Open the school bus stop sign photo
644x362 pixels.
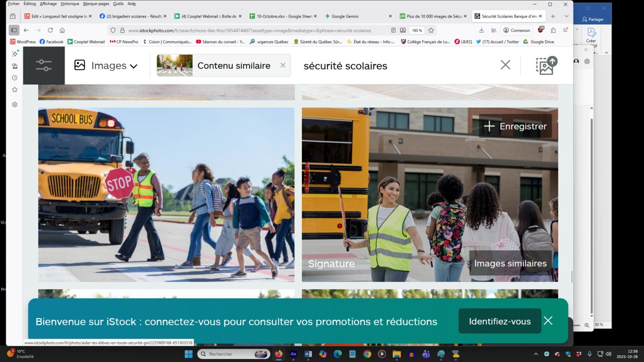pos(166,194)
